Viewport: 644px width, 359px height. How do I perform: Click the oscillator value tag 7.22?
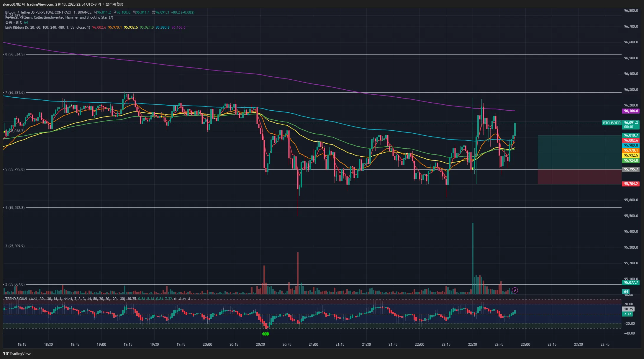(x=627, y=314)
